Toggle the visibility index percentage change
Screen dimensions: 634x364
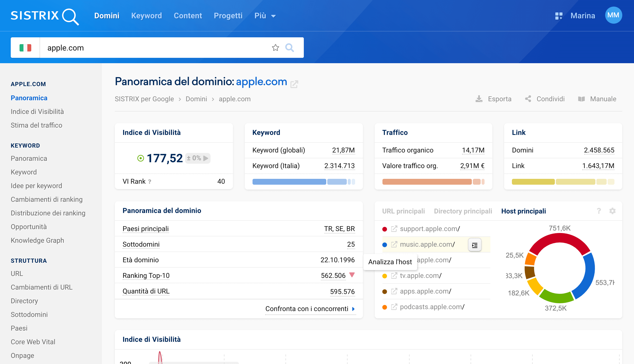[207, 158]
